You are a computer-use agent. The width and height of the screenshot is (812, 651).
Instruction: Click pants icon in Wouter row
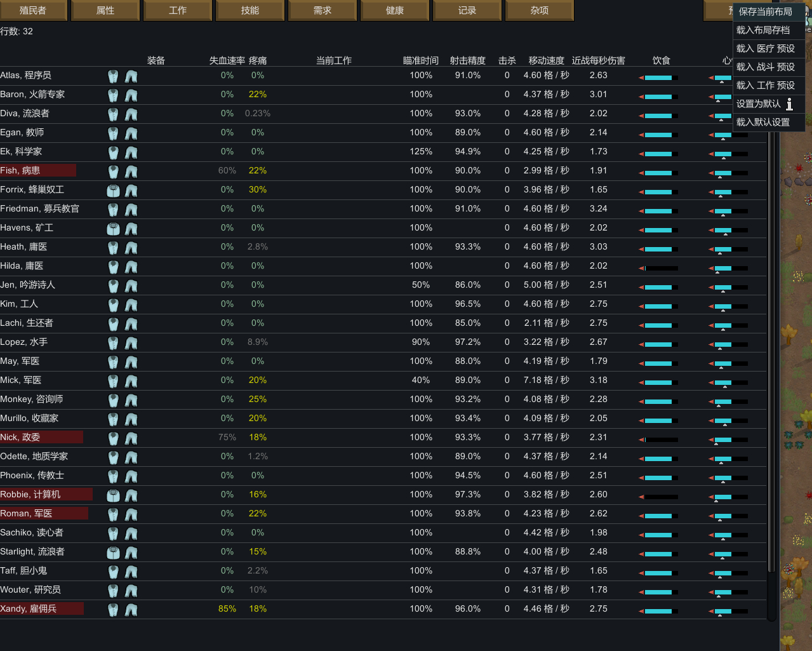tap(131, 591)
